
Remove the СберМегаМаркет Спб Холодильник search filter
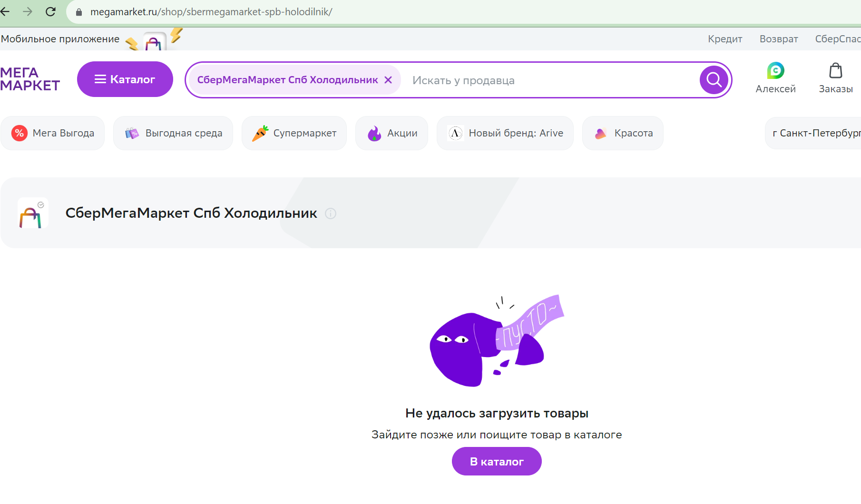coord(388,80)
